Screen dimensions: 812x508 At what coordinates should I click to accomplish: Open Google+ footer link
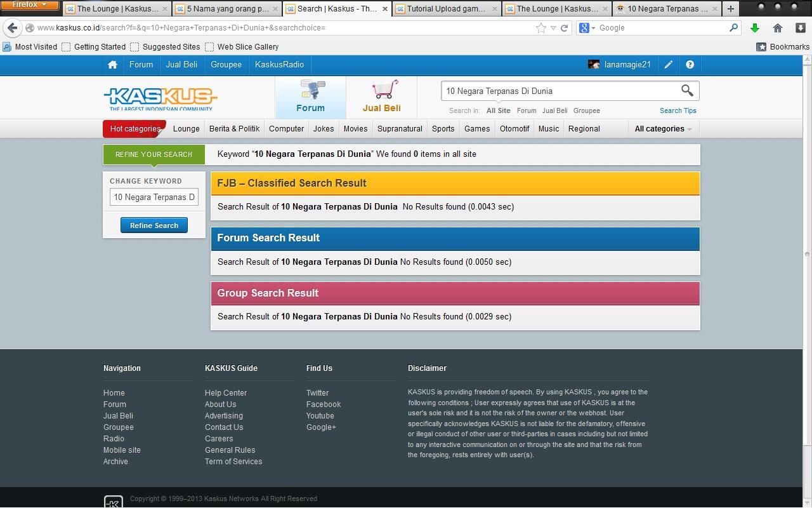coord(321,427)
